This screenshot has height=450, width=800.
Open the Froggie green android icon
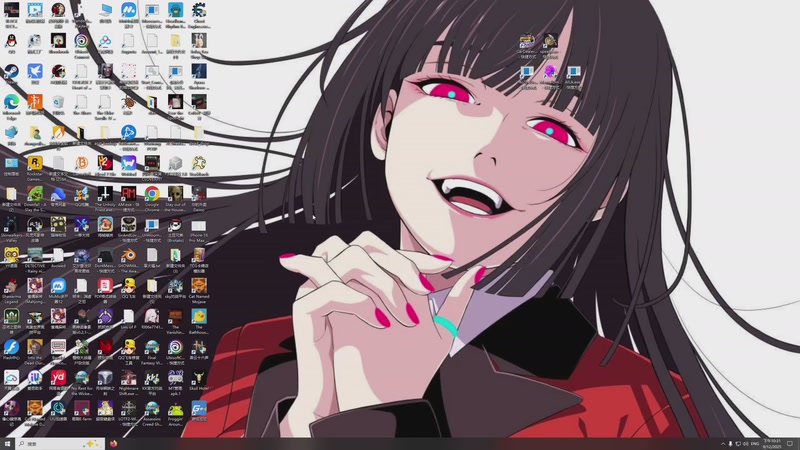pyautogui.click(x=175, y=409)
